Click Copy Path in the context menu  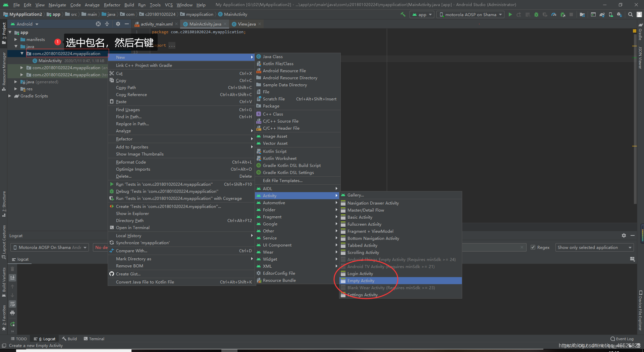pyautogui.click(x=181, y=88)
